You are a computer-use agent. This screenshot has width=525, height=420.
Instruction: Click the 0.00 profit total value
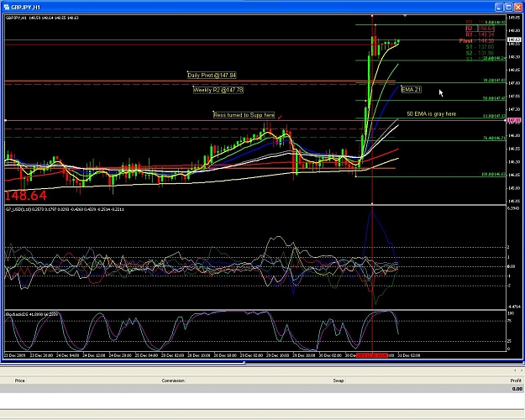(x=517, y=389)
